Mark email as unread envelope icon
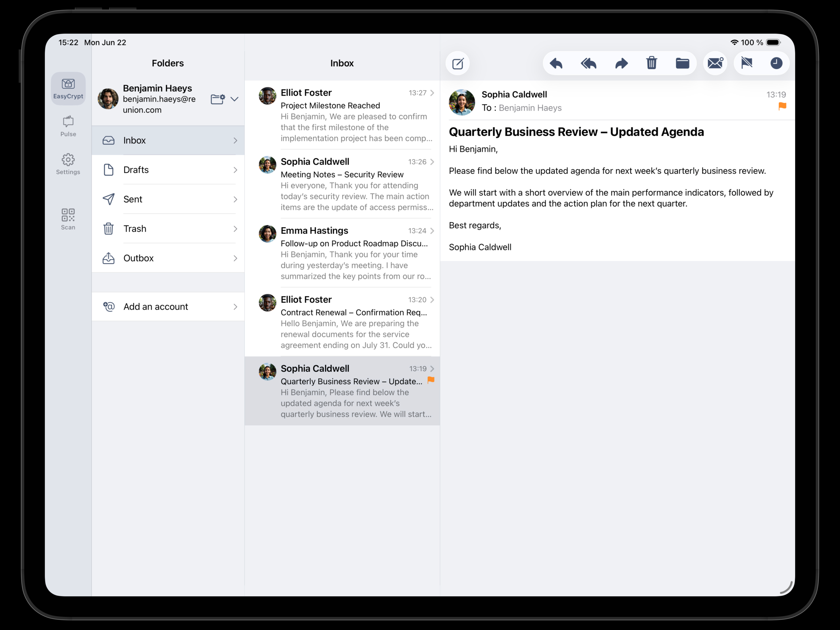840x630 pixels. (x=715, y=63)
